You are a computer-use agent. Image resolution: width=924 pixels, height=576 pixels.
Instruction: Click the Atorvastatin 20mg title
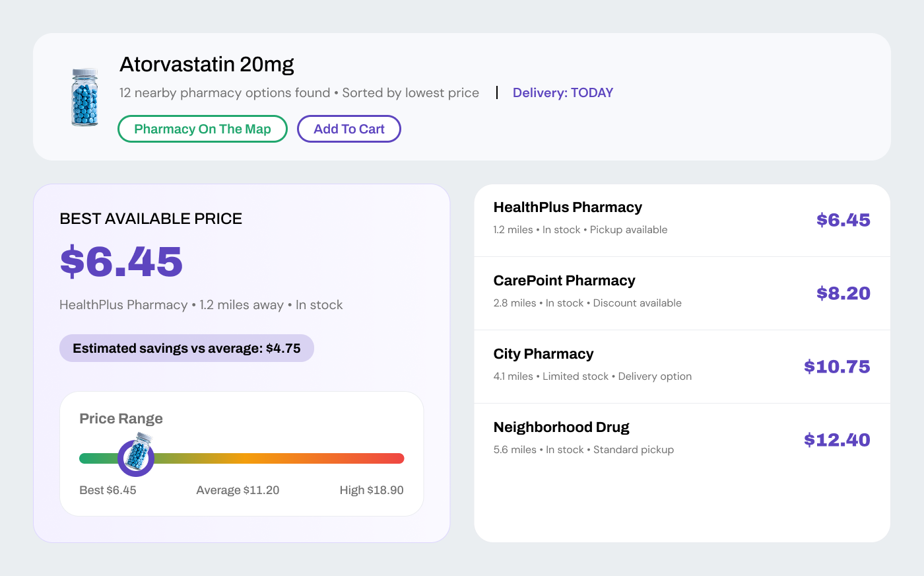(x=207, y=64)
